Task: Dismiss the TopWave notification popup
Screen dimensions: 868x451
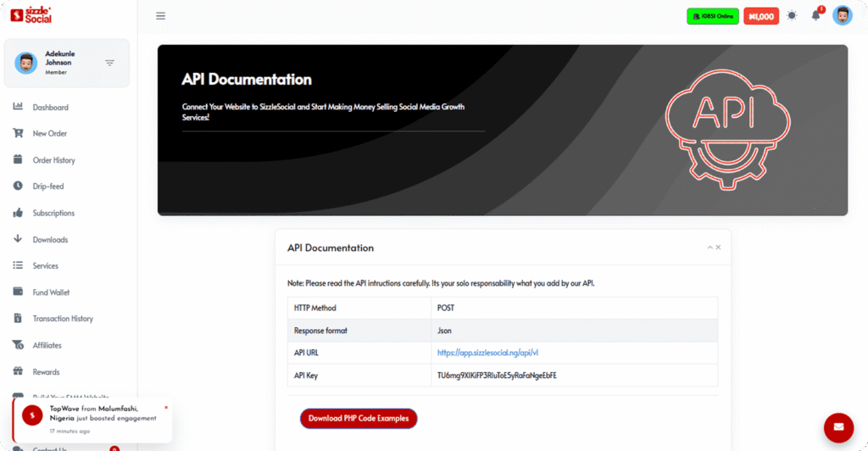Action: point(165,408)
